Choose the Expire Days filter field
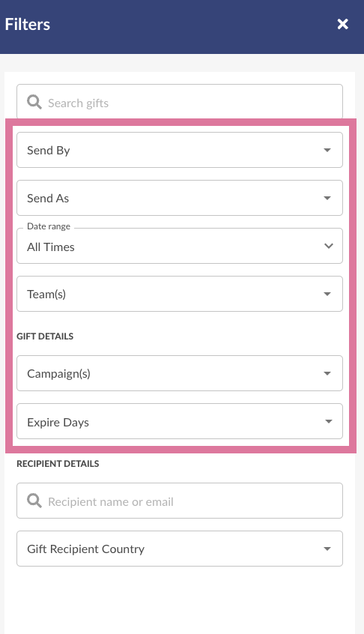 (x=180, y=421)
